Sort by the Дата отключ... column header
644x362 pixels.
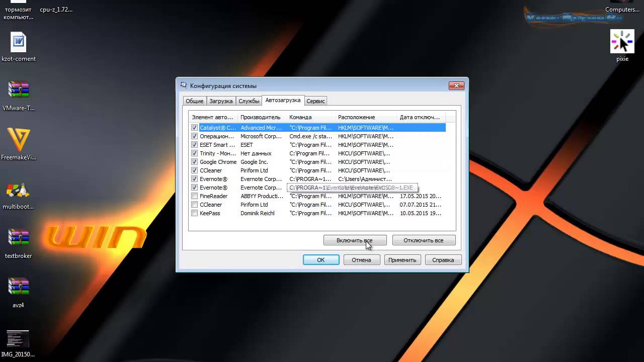pyautogui.click(x=421, y=117)
